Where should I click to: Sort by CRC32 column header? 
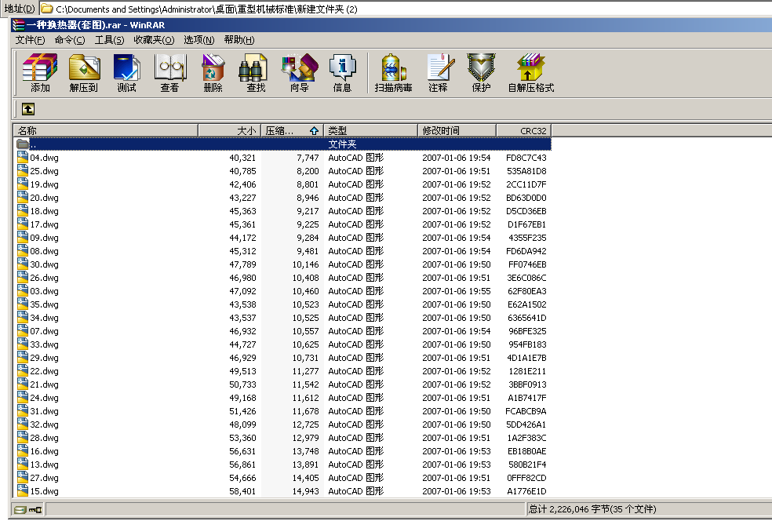point(523,130)
